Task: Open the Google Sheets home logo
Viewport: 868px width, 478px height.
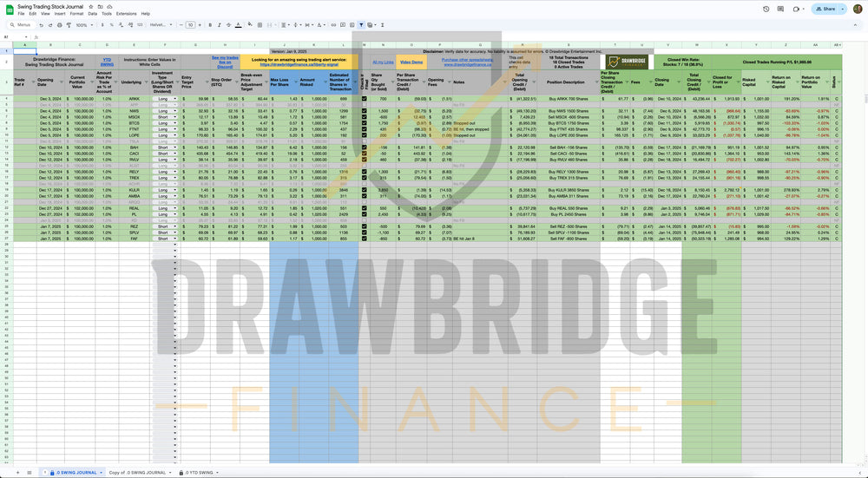Action: [10, 10]
